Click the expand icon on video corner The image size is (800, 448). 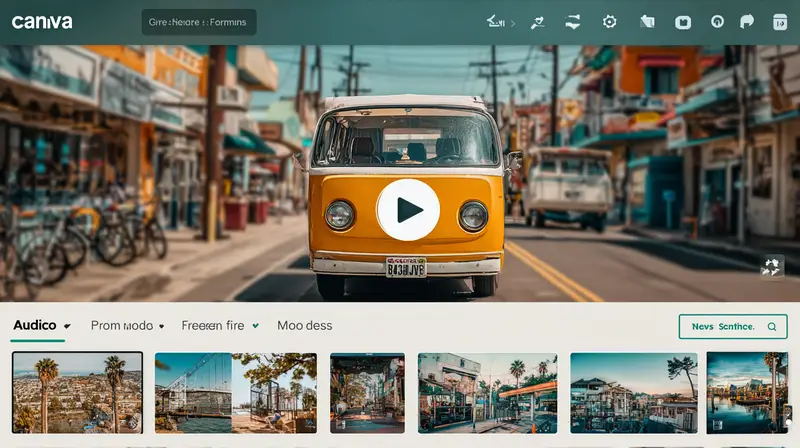point(771,266)
